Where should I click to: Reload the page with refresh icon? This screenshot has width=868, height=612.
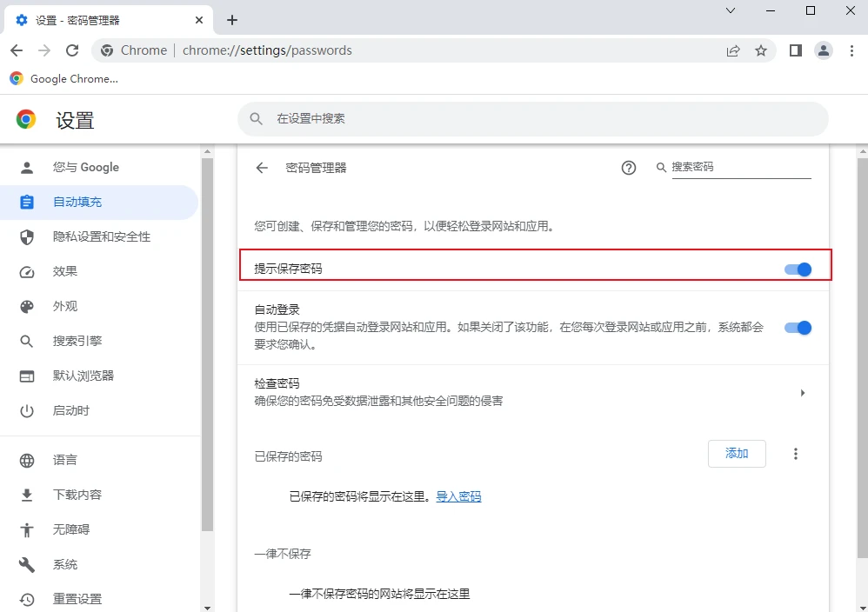click(72, 50)
